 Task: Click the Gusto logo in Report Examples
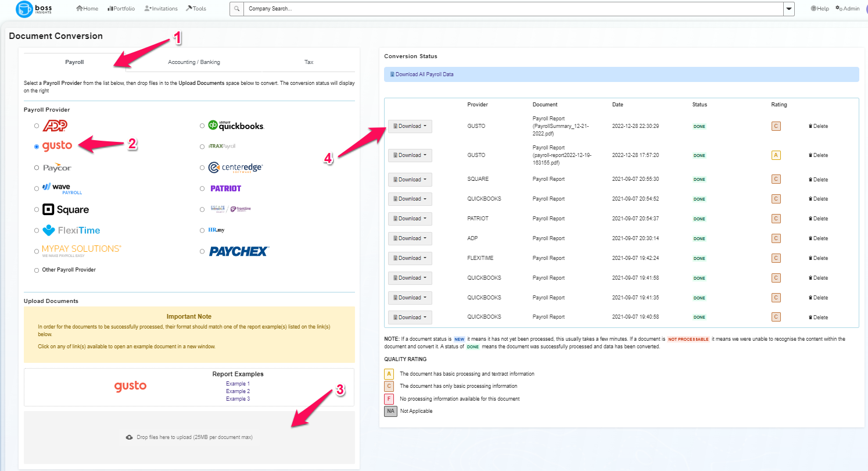click(130, 386)
